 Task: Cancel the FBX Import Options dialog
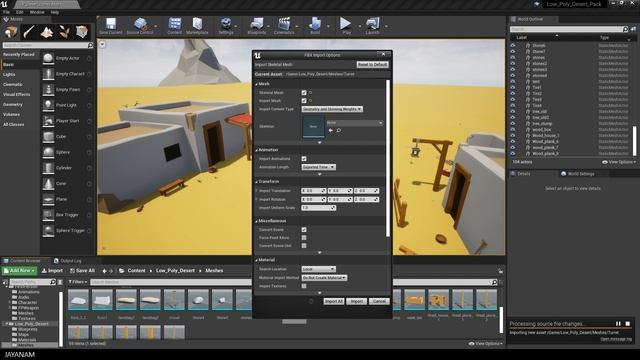(x=379, y=301)
